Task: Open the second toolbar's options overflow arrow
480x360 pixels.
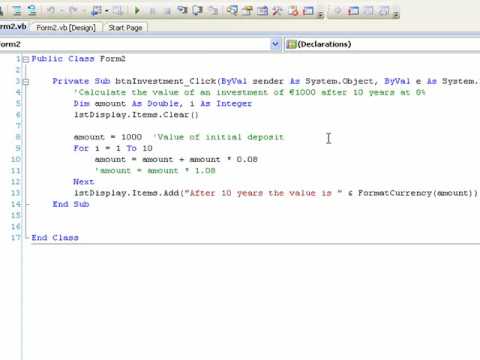Action: click(x=396, y=14)
